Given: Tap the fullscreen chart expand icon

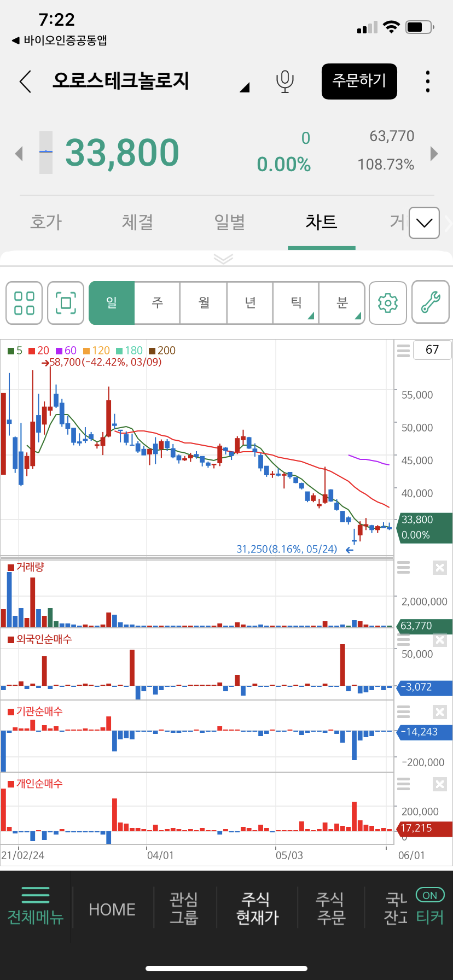Looking at the screenshot, I should point(66,303).
